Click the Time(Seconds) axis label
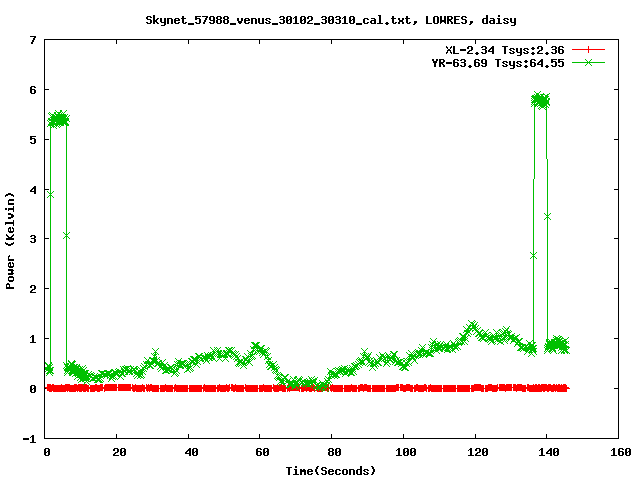Image resolution: width=640 pixels, height=480 pixels. coord(330,471)
